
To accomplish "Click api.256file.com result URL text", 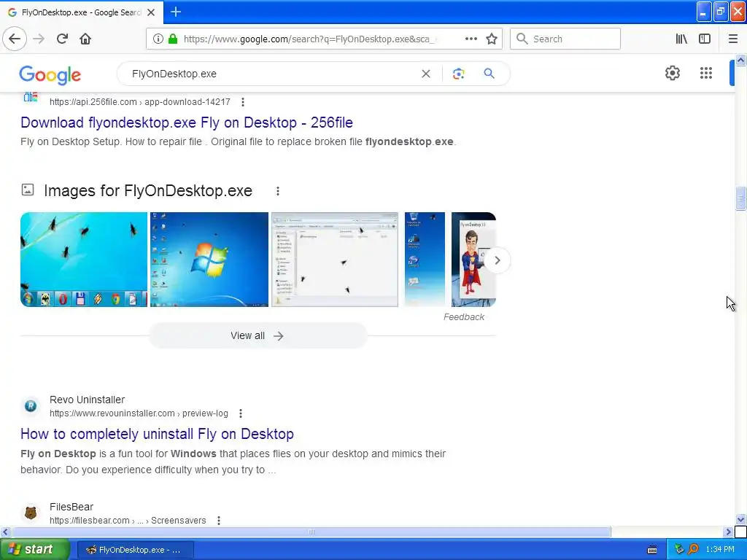I will 139,102.
